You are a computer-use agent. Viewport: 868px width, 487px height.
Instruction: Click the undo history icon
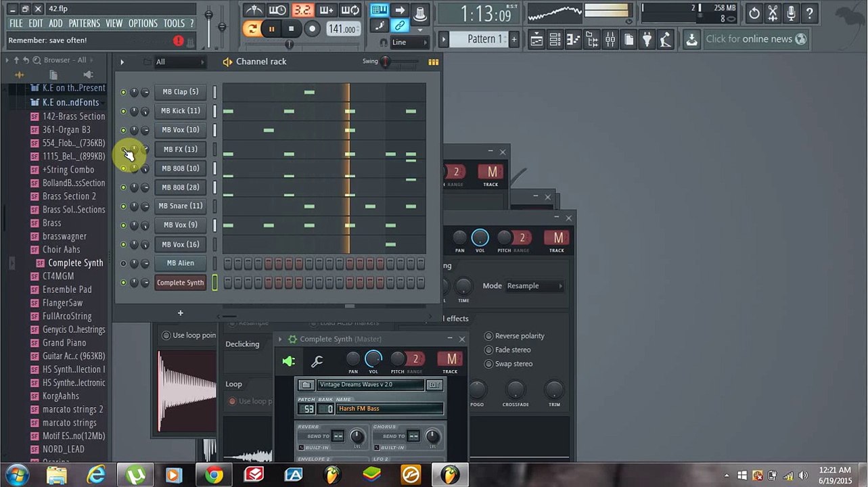pyautogui.click(x=754, y=13)
